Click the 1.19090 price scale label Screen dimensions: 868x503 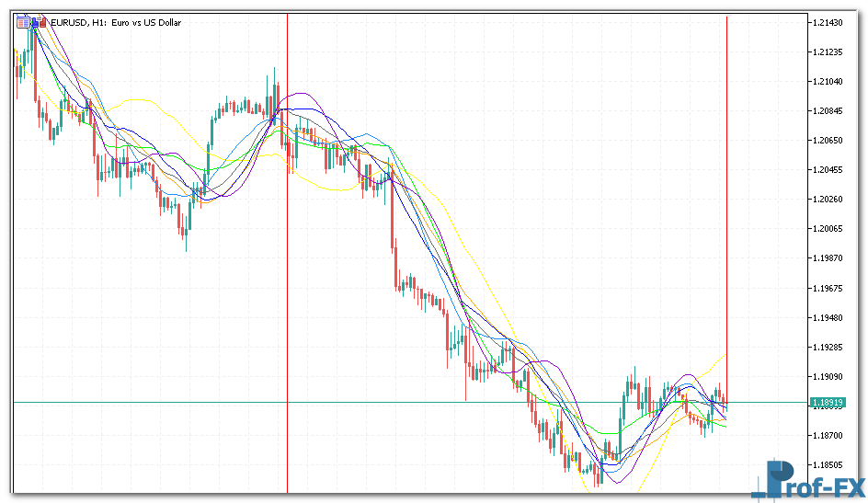click(x=828, y=377)
